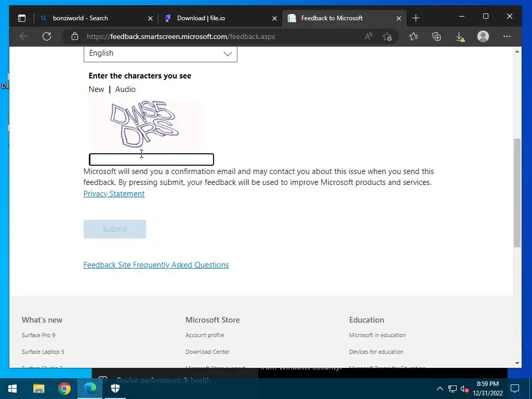Open Surface Pro 9 footer link
This screenshot has width=532, height=399.
click(x=38, y=335)
